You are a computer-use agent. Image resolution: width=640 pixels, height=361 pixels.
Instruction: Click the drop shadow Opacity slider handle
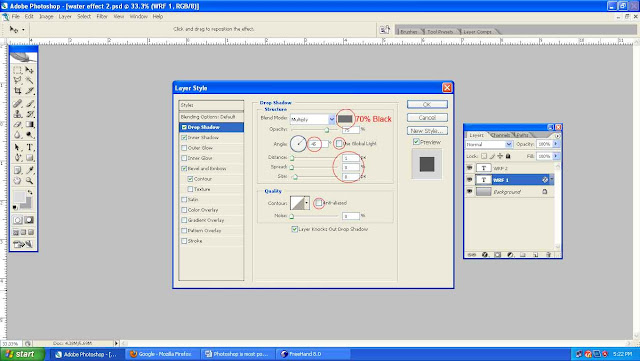click(327, 130)
